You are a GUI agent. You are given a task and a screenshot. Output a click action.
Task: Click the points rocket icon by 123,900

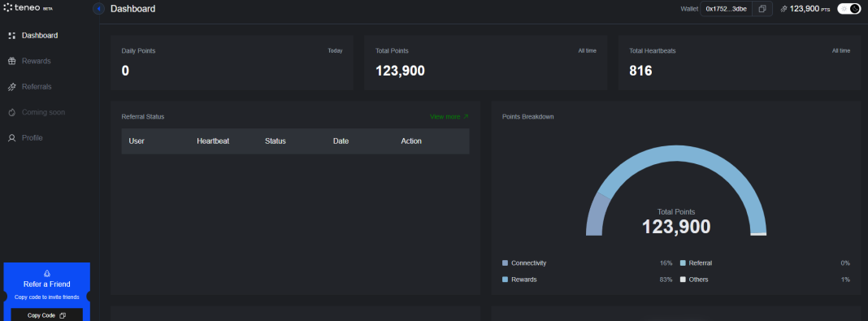tap(783, 9)
